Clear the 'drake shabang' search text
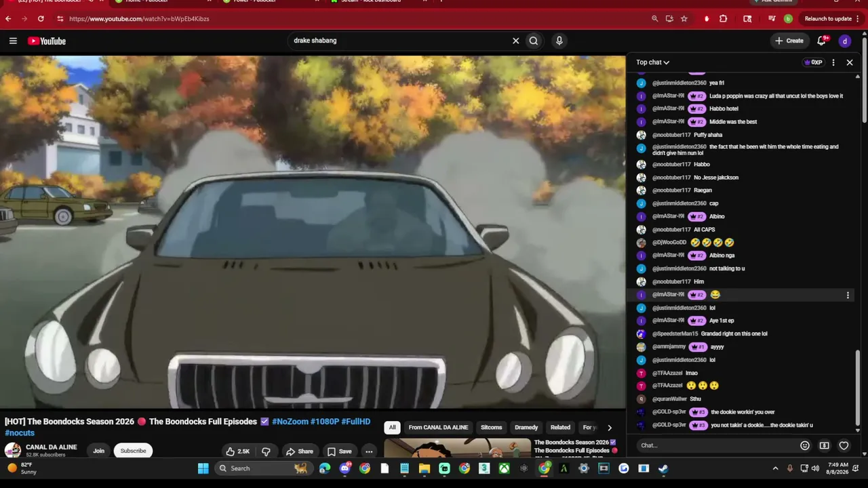This screenshot has height=488, width=868. point(515,41)
